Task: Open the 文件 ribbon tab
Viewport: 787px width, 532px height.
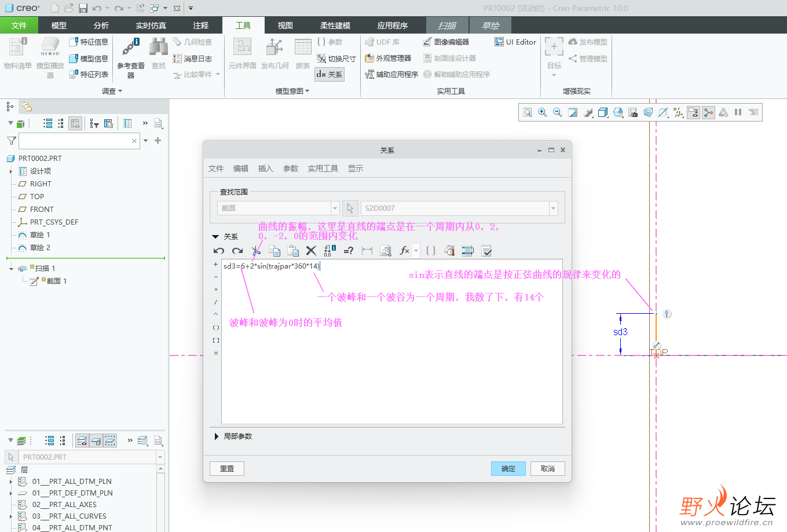Action: (19, 25)
